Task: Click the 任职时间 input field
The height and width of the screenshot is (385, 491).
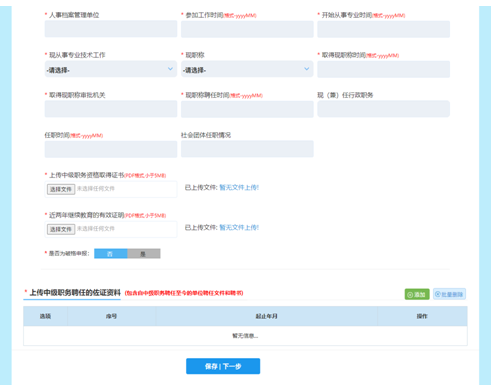Action: (111, 149)
